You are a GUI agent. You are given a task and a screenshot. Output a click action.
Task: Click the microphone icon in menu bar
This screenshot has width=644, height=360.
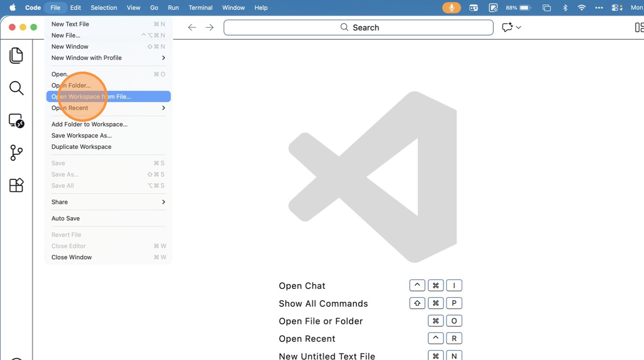[452, 7]
